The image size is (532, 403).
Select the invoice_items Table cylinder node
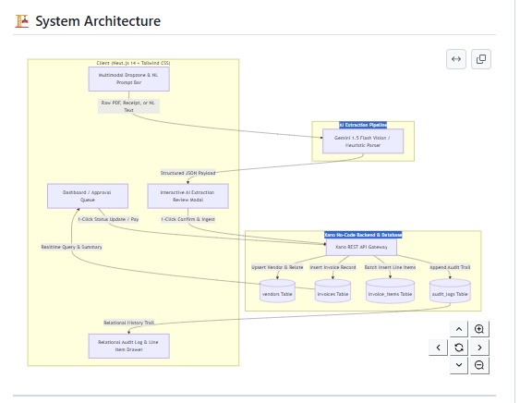click(390, 291)
